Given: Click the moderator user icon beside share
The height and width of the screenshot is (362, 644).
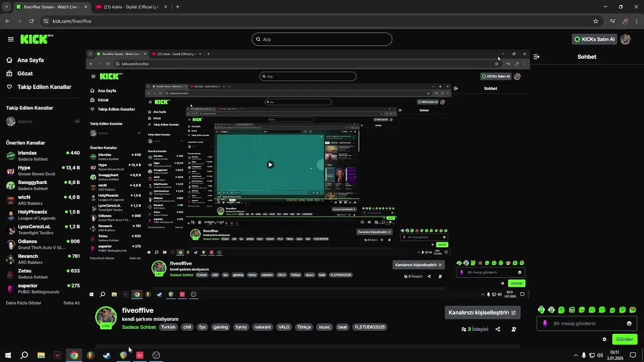Looking at the screenshot, I should click(514, 329).
